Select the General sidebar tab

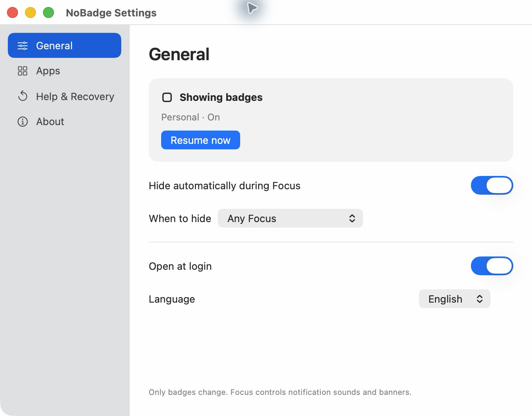(65, 45)
